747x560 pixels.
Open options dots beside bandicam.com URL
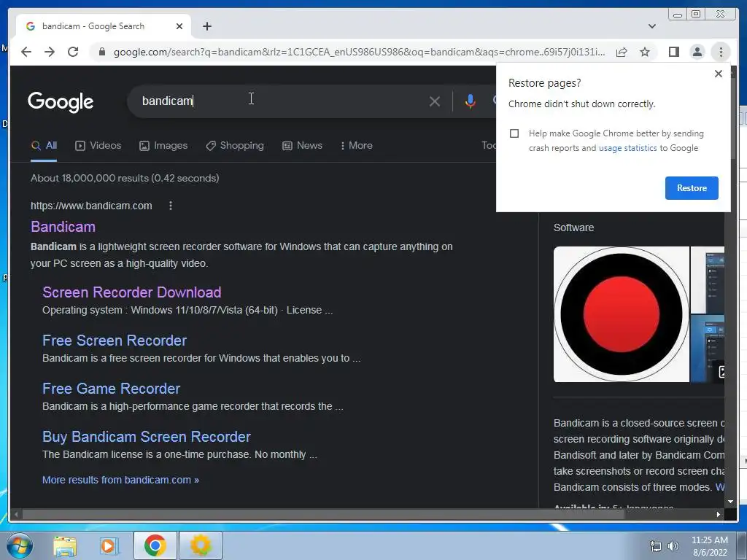171,206
